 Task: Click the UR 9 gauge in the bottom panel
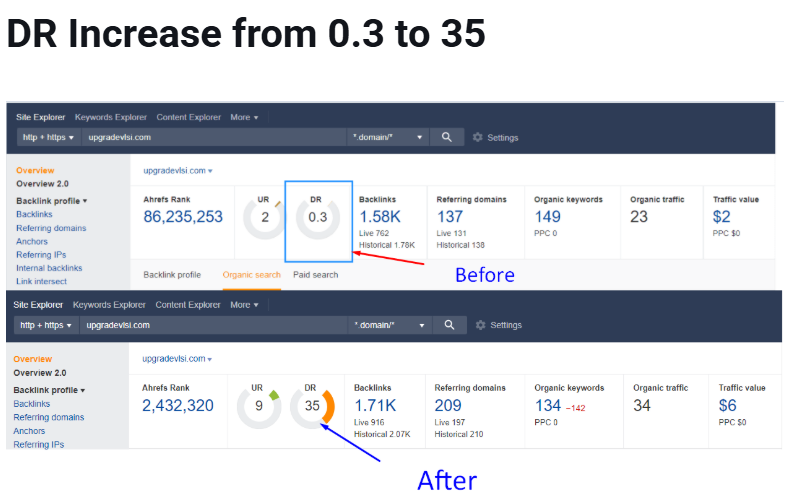pos(259,406)
